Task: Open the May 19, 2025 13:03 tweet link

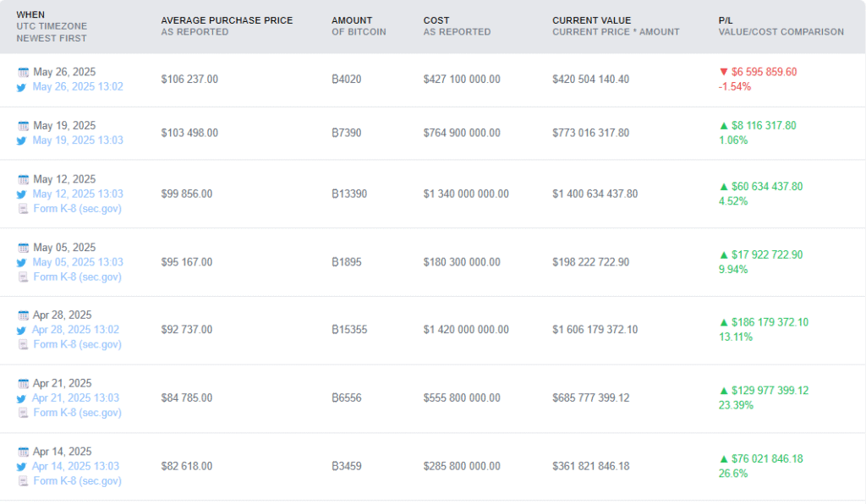Action: (x=78, y=140)
